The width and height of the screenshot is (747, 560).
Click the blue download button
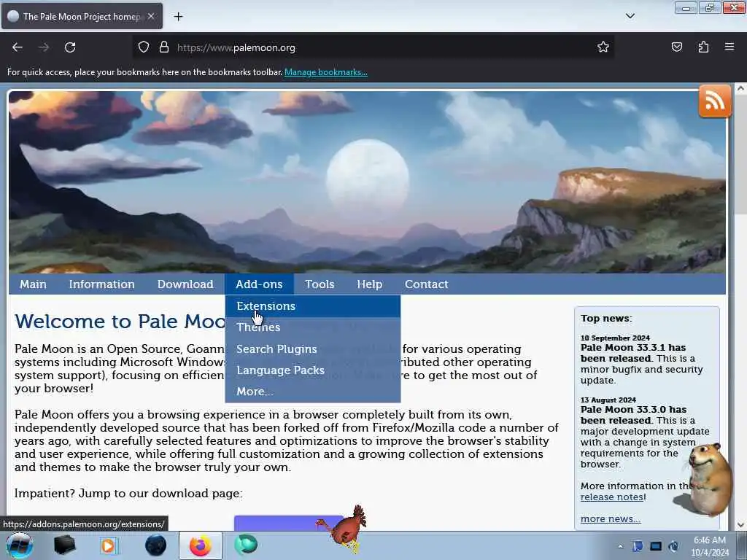click(288, 523)
